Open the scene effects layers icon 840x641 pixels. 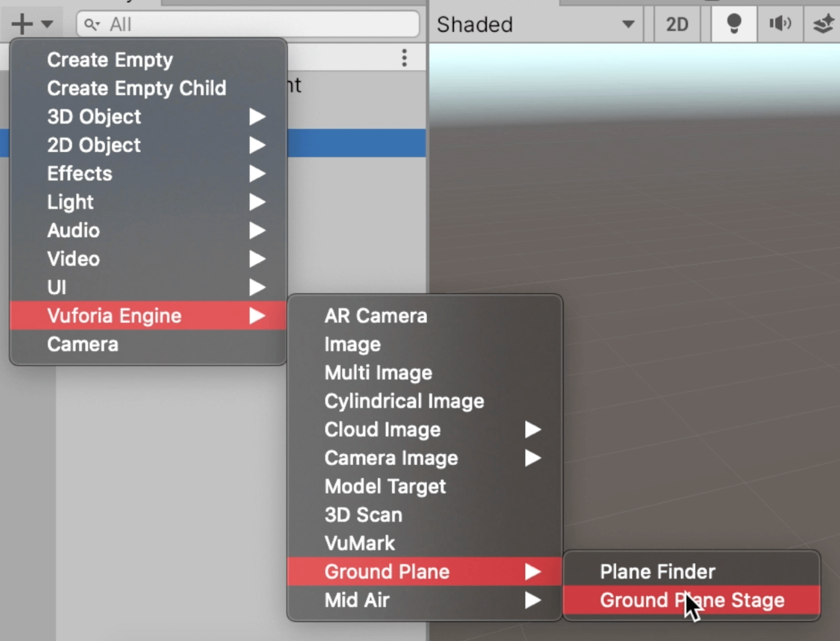823,24
